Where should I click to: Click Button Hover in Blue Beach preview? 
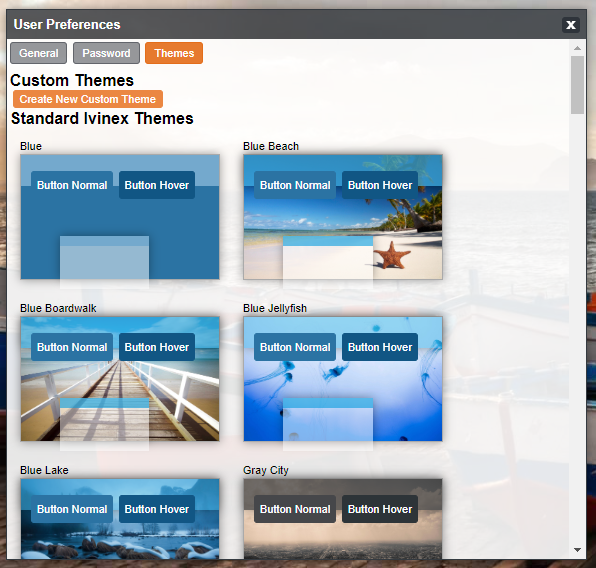(380, 185)
